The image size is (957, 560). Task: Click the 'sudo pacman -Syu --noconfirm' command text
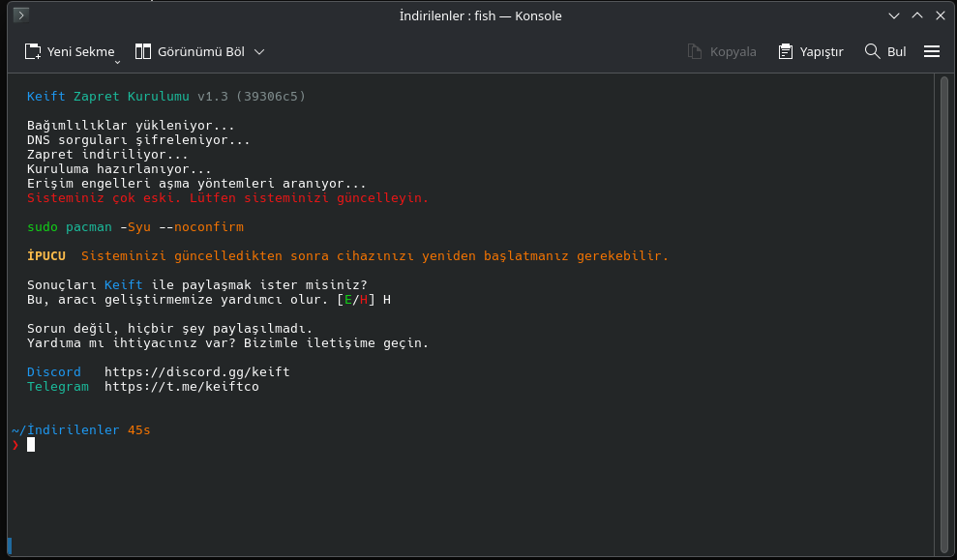[x=135, y=227]
